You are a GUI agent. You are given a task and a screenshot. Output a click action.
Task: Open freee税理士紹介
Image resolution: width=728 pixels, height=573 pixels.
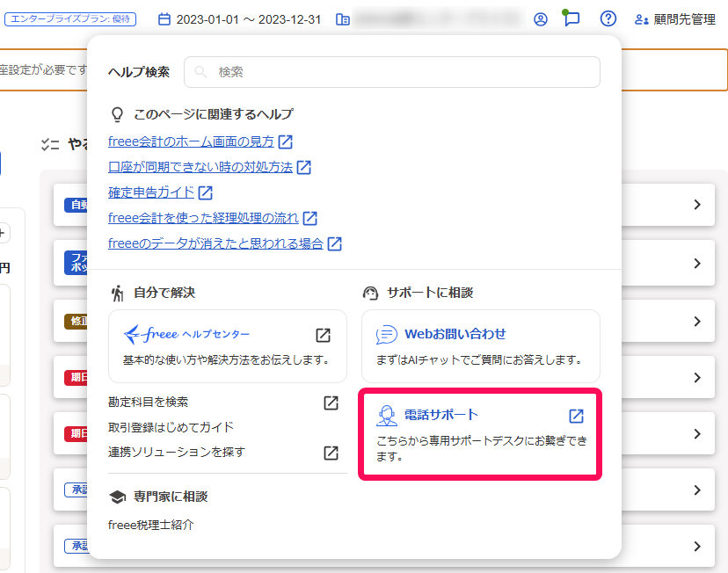coord(151,525)
